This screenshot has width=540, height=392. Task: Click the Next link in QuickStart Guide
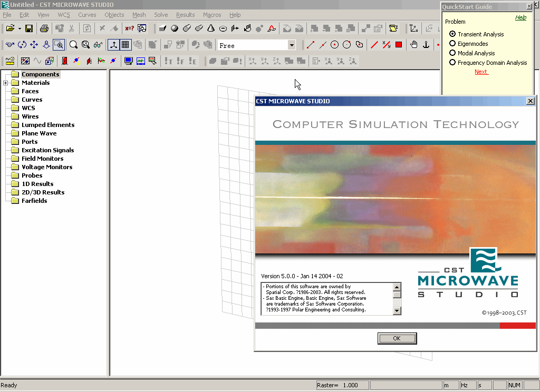[481, 72]
